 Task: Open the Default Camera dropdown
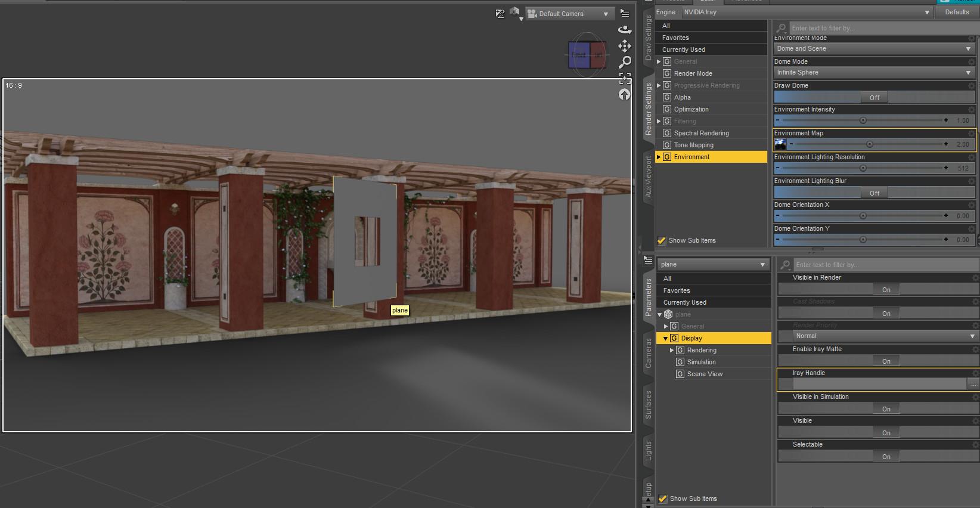[569, 14]
